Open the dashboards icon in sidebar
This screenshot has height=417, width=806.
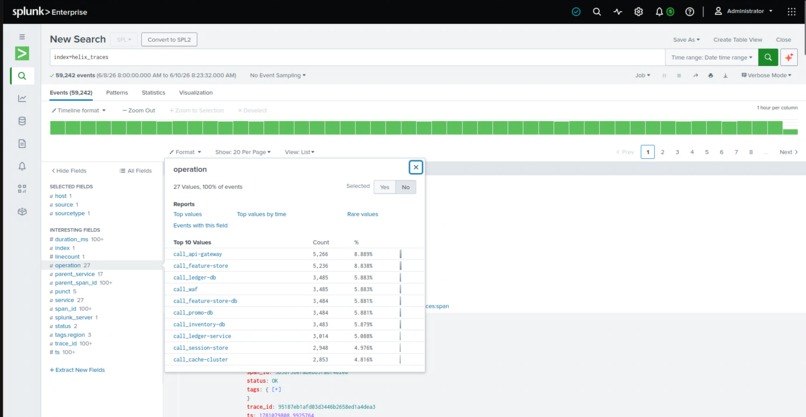pos(22,189)
